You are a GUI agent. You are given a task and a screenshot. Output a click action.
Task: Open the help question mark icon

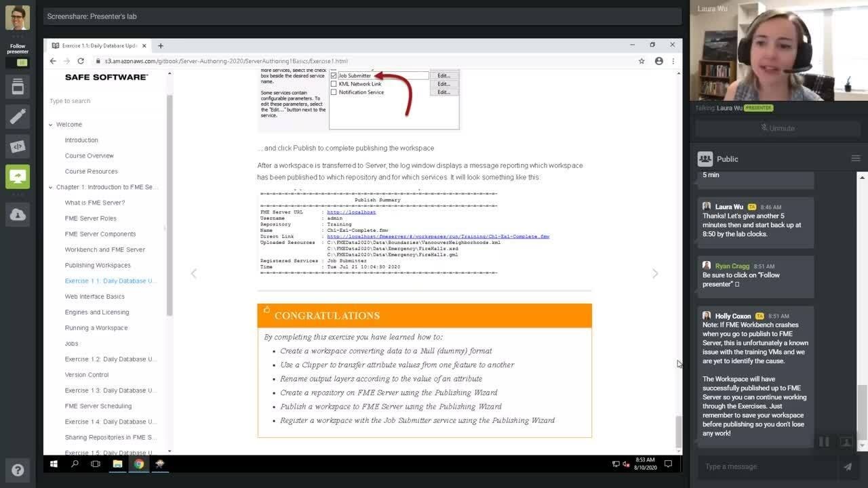click(18, 470)
